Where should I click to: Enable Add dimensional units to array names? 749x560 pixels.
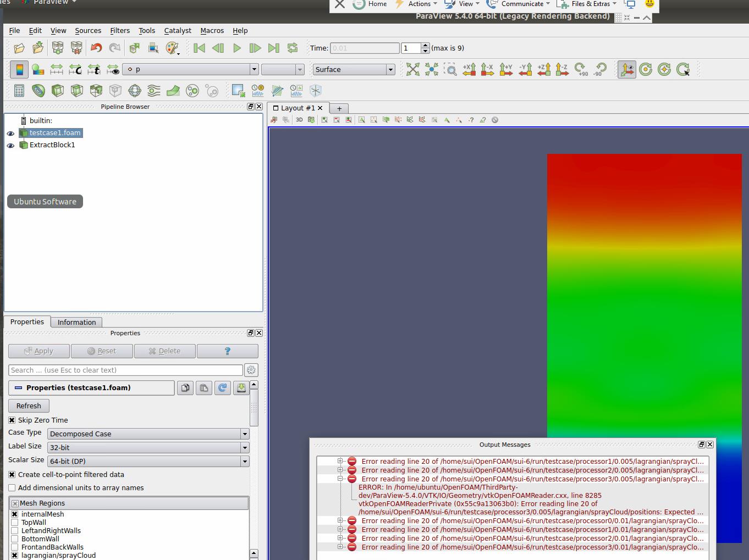(12, 488)
